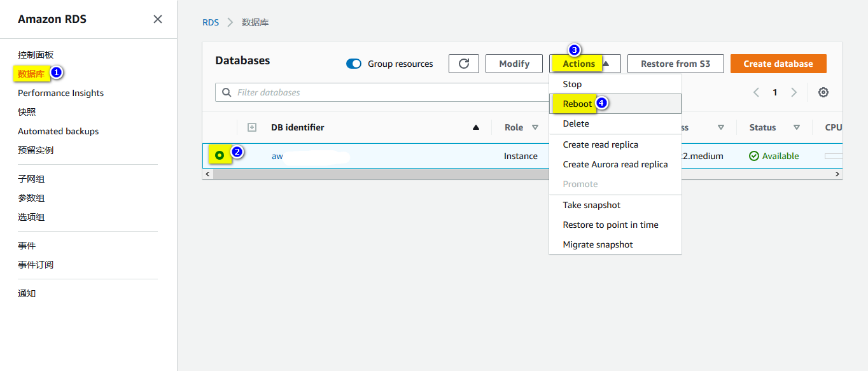Click the Available status text
Viewport: 868px width, 371px height.
780,156
